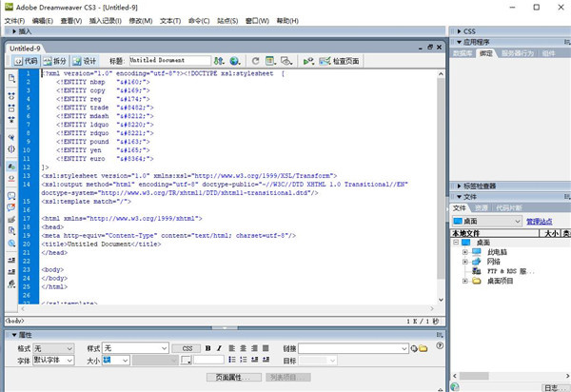
Task: Expand the 此电脑 tree node
Action: tap(465, 252)
